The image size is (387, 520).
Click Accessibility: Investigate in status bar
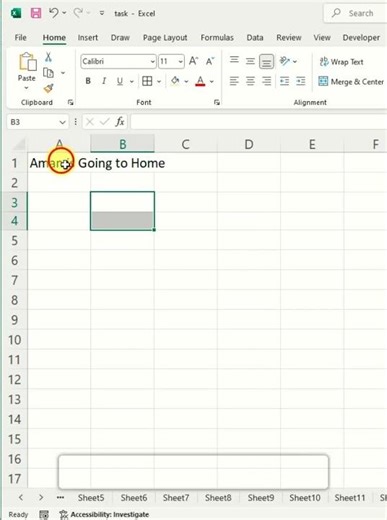pos(104,514)
